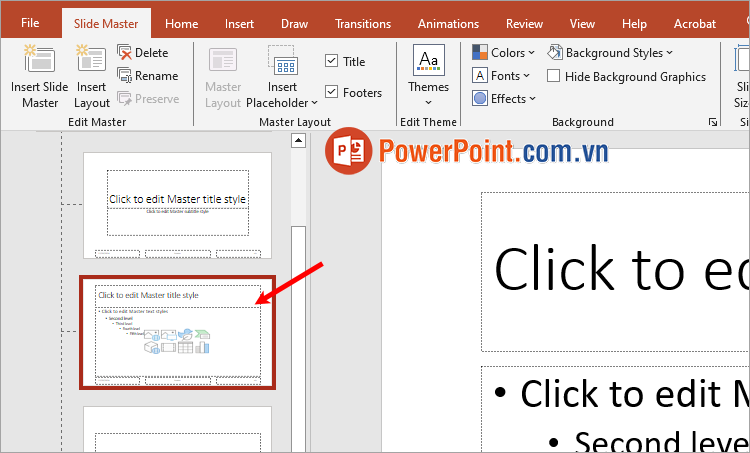Image resolution: width=750 pixels, height=453 pixels.
Task: Click the Insert Slide Master icon
Action: coord(40,58)
